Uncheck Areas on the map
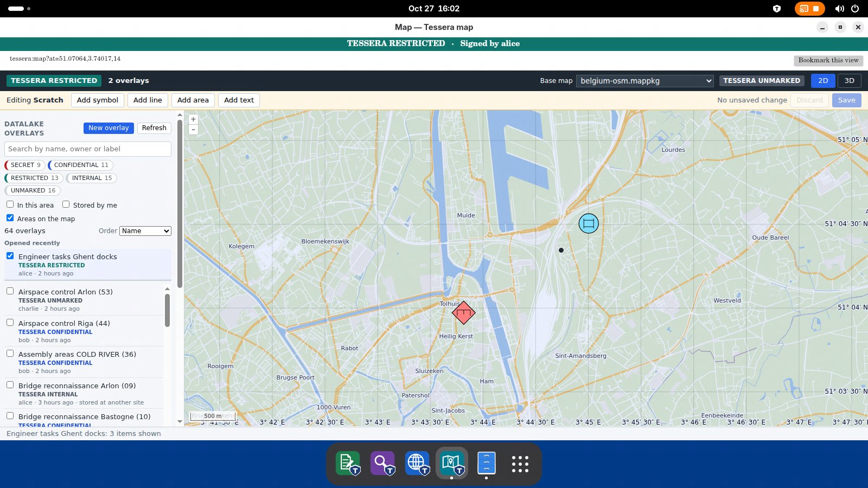The height and width of the screenshot is (488, 868). [x=10, y=218]
